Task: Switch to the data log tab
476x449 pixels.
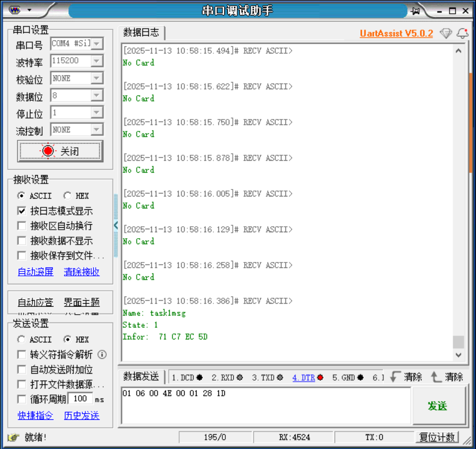Action: pyautogui.click(x=141, y=32)
